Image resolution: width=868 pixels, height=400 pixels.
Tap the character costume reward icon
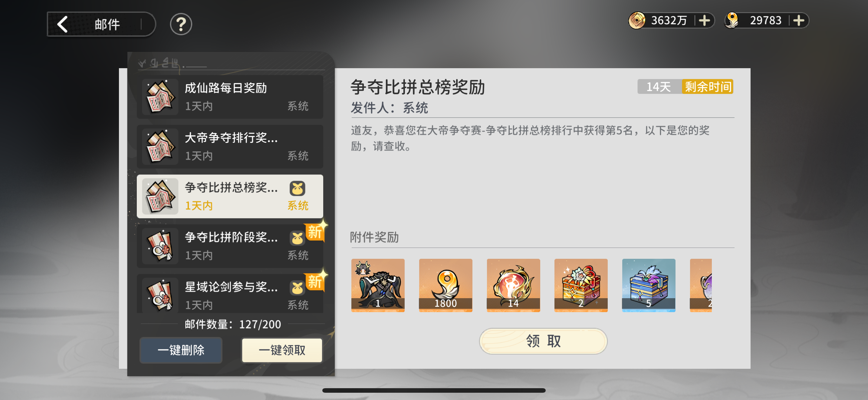click(x=378, y=285)
